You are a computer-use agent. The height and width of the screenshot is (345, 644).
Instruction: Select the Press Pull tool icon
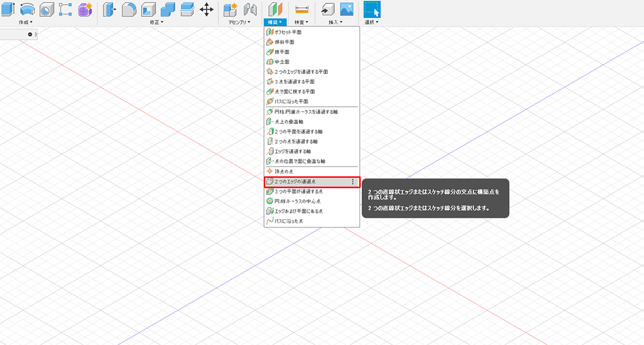tap(109, 9)
